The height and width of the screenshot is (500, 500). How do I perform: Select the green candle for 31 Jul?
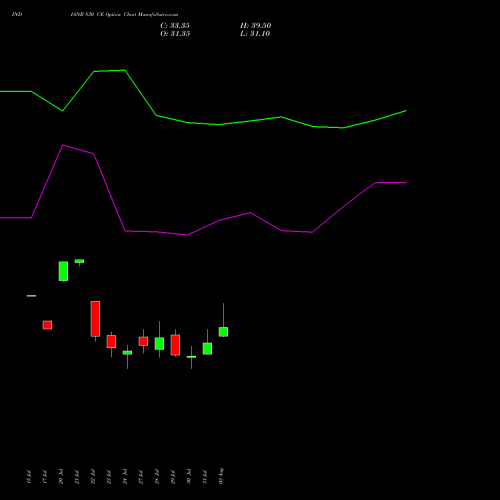pos(207,349)
